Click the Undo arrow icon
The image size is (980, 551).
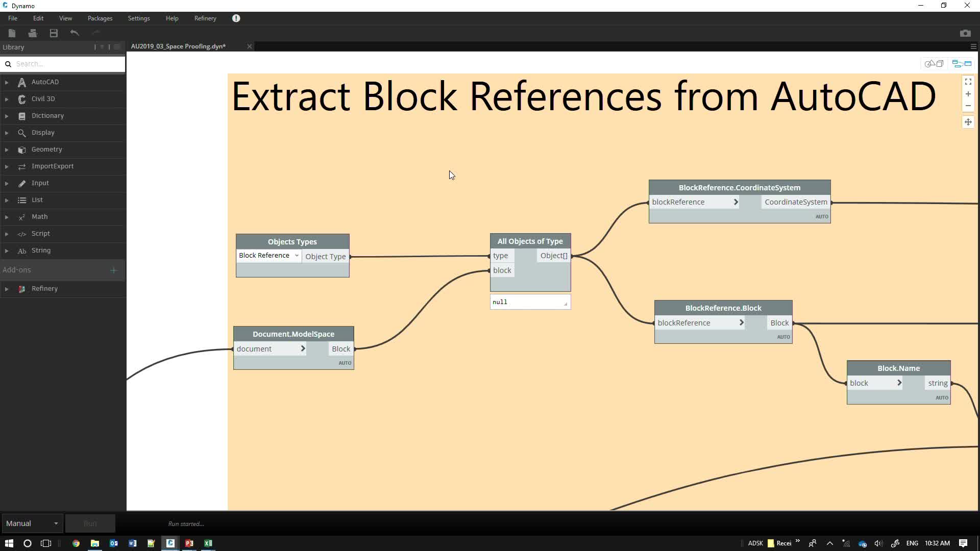tap(75, 33)
